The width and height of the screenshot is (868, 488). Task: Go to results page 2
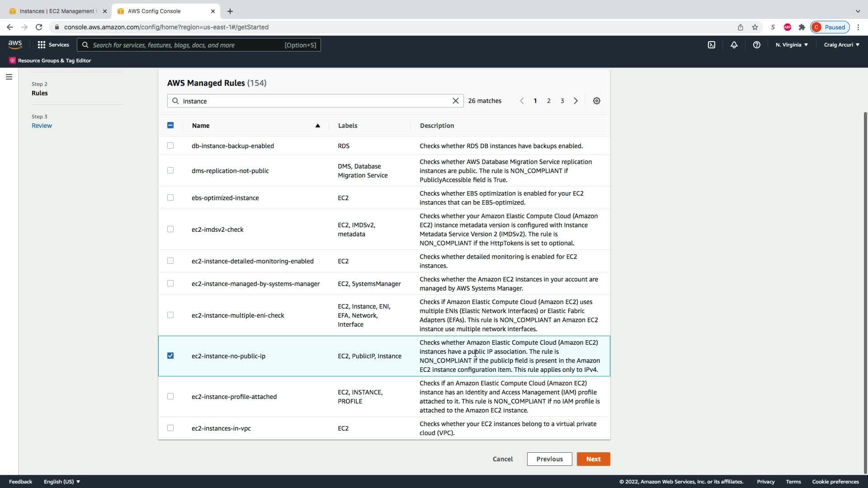pyautogui.click(x=549, y=101)
